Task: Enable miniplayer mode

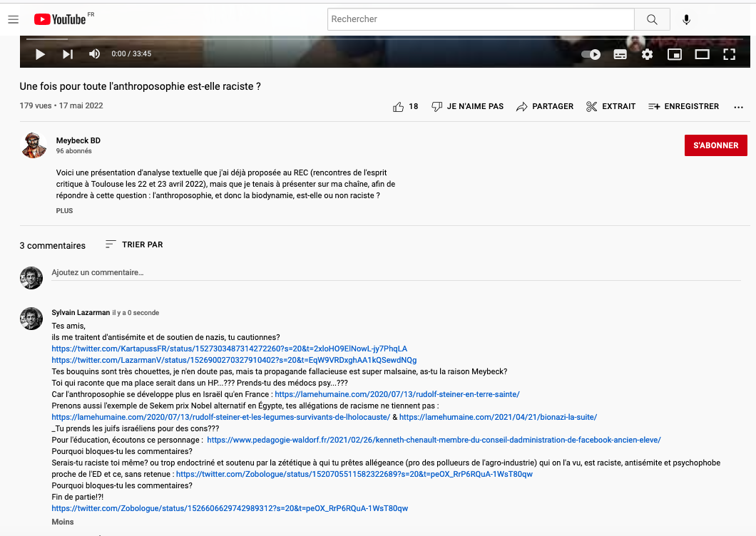Action: (674, 54)
